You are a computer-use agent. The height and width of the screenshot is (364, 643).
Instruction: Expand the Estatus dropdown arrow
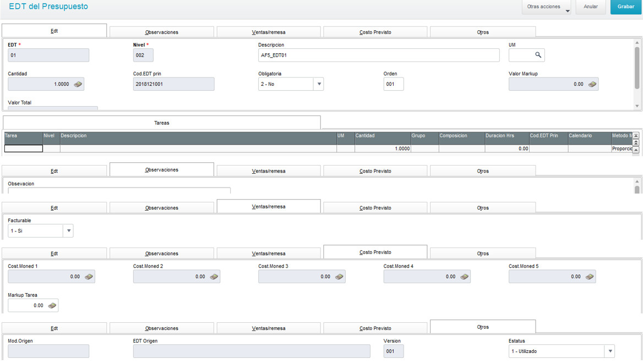pyautogui.click(x=610, y=351)
